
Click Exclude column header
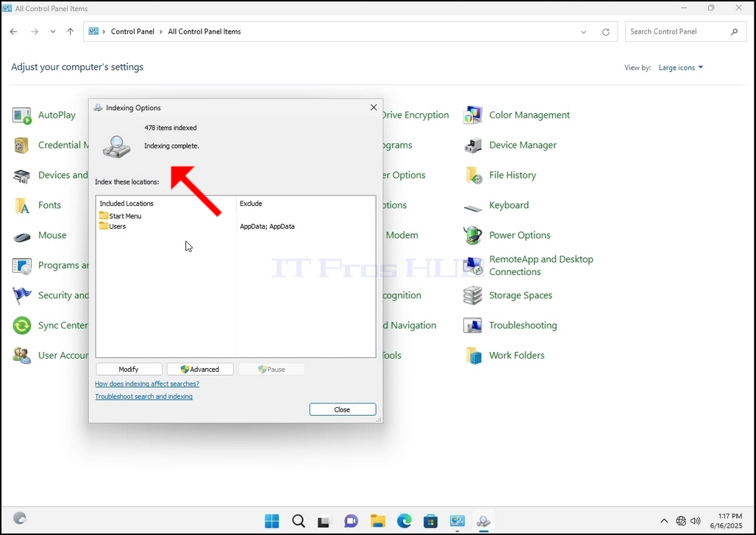[x=251, y=204]
